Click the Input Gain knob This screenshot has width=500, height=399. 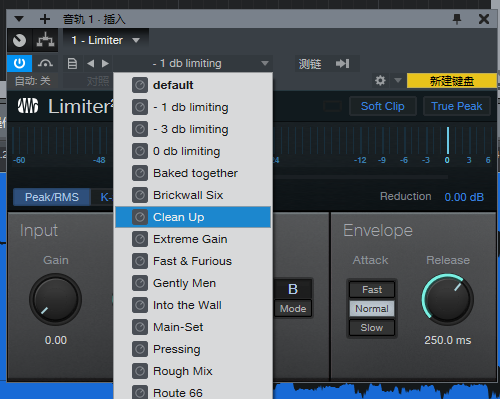coord(56,299)
